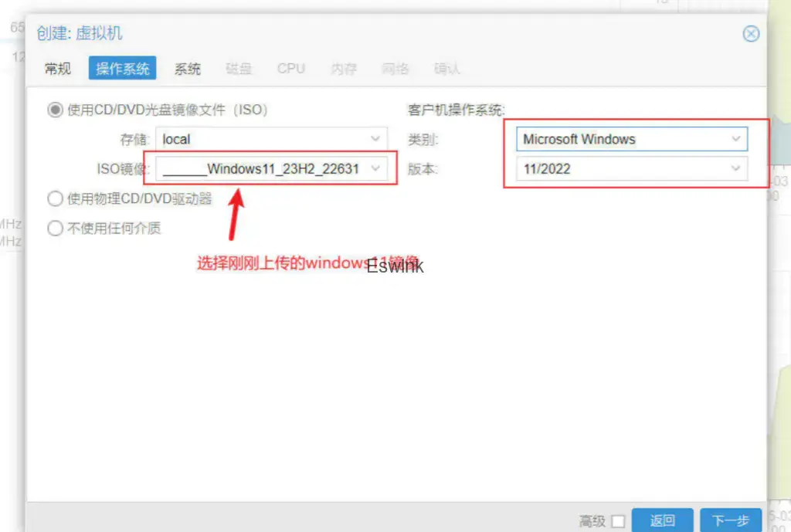Choose 使用物理CD/DVD驱动器 radio option
The image size is (791, 532).
[x=55, y=199]
